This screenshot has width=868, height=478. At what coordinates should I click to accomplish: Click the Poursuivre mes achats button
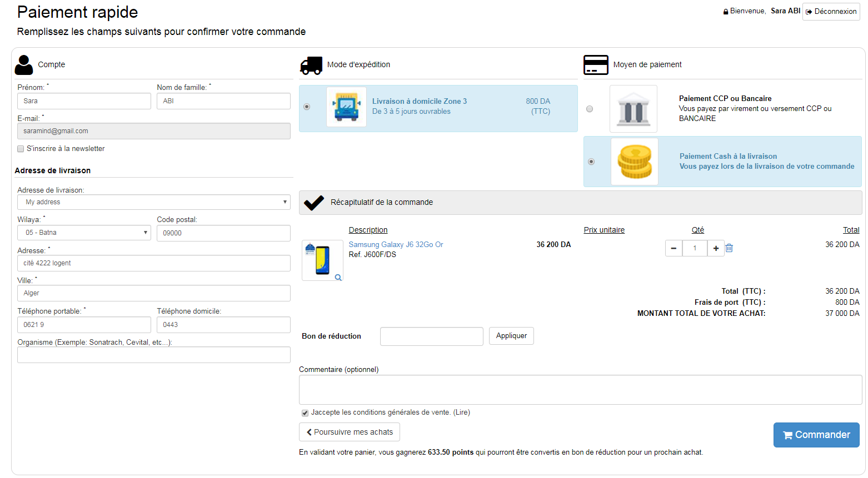tap(350, 432)
